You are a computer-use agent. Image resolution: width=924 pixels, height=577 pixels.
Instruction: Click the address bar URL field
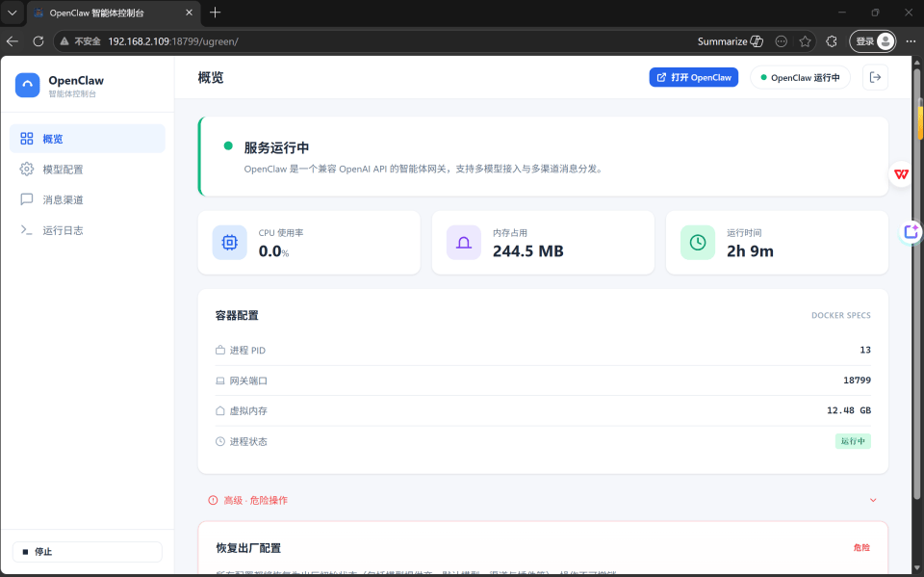tap(377, 41)
